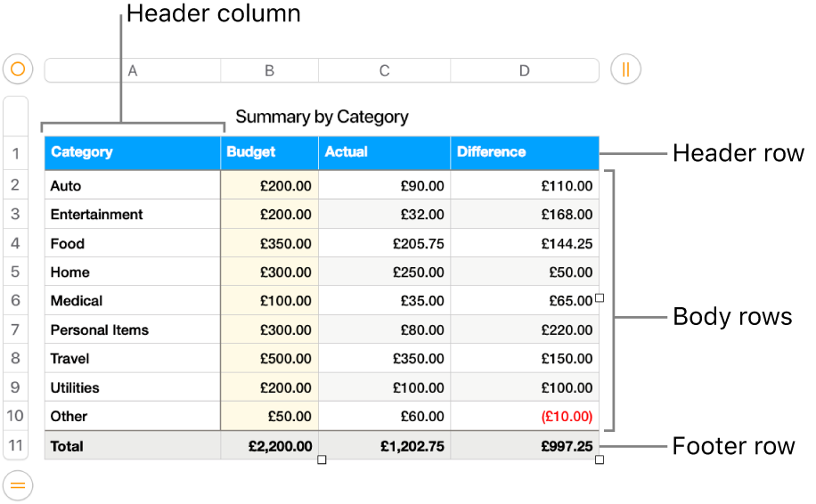Select column A header tab

tap(133, 70)
